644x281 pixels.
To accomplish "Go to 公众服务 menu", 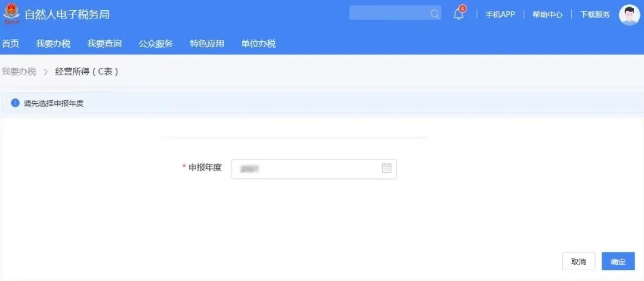I will (x=156, y=44).
